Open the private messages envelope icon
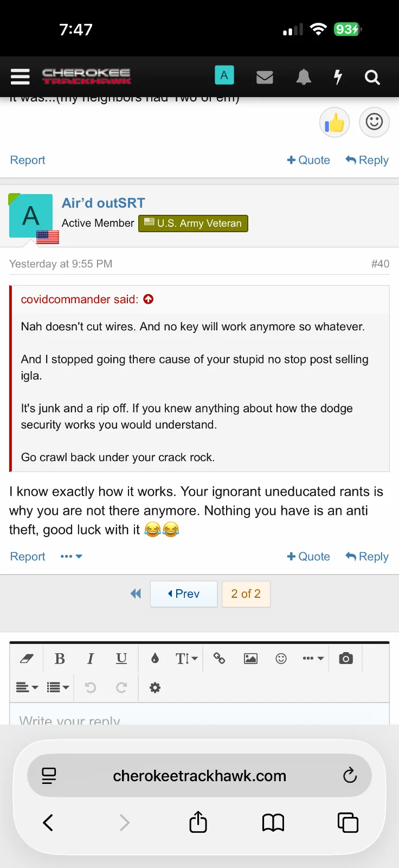This screenshot has height=868, width=399. pyautogui.click(x=265, y=78)
